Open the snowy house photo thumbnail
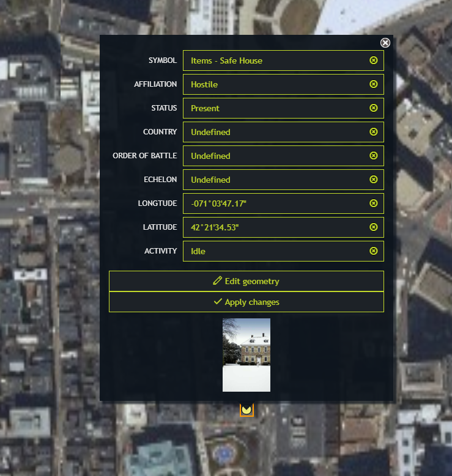 click(246, 354)
